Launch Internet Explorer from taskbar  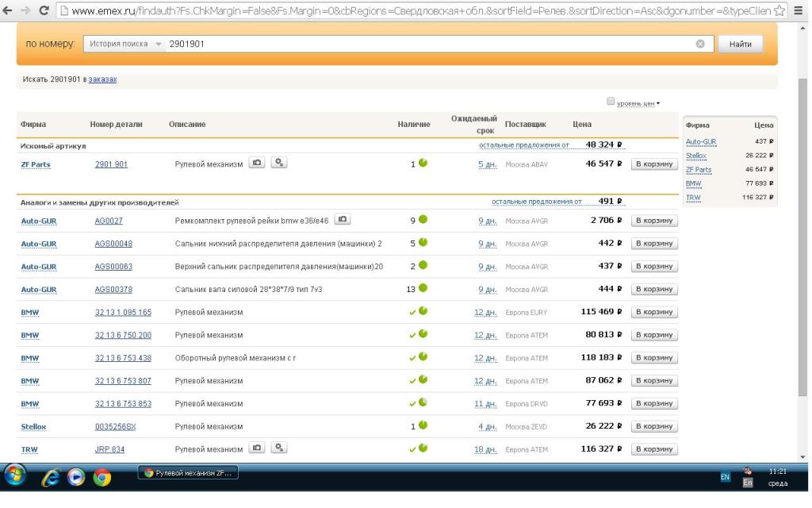[x=51, y=477]
